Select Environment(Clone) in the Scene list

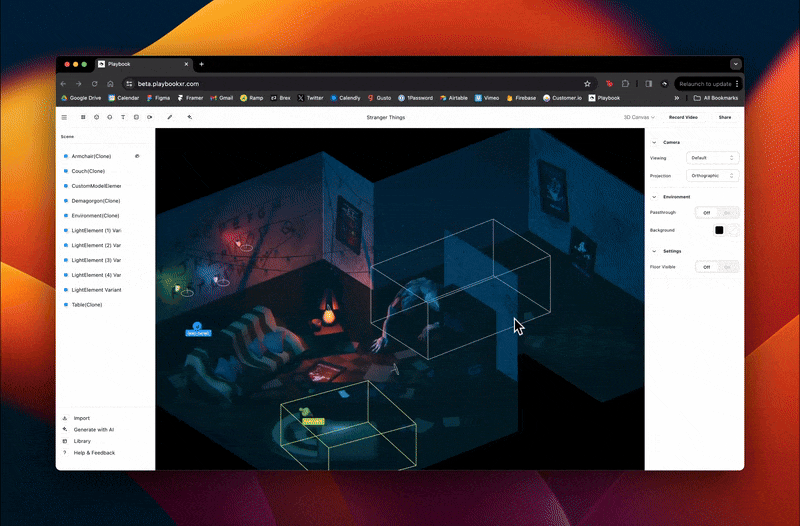(x=95, y=216)
